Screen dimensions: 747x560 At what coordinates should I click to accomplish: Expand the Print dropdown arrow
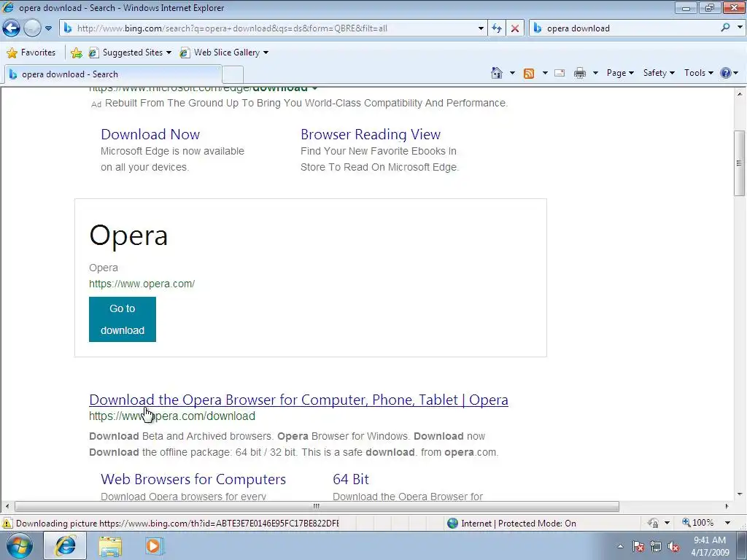(x=595, y=73)
